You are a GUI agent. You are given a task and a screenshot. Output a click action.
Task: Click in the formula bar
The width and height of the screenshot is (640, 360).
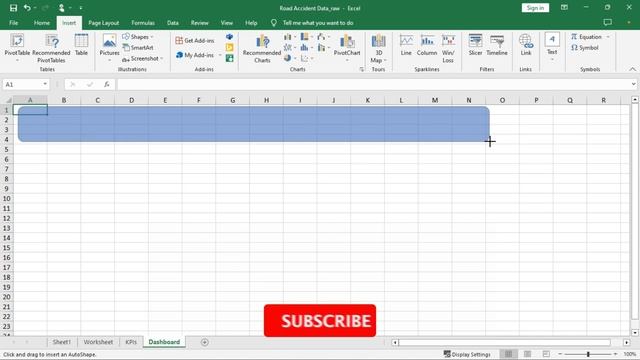click(373, 84)
